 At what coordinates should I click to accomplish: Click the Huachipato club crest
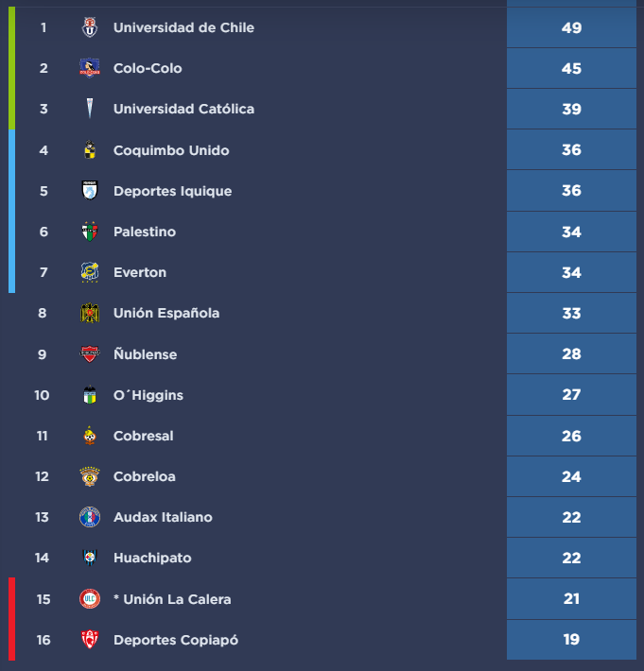pos(90,558)
